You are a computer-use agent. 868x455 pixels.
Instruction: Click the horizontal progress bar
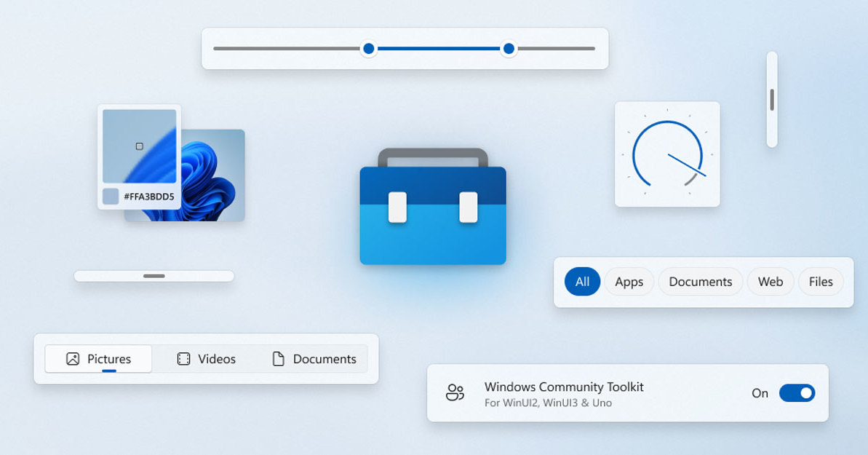tap(153, 276)
